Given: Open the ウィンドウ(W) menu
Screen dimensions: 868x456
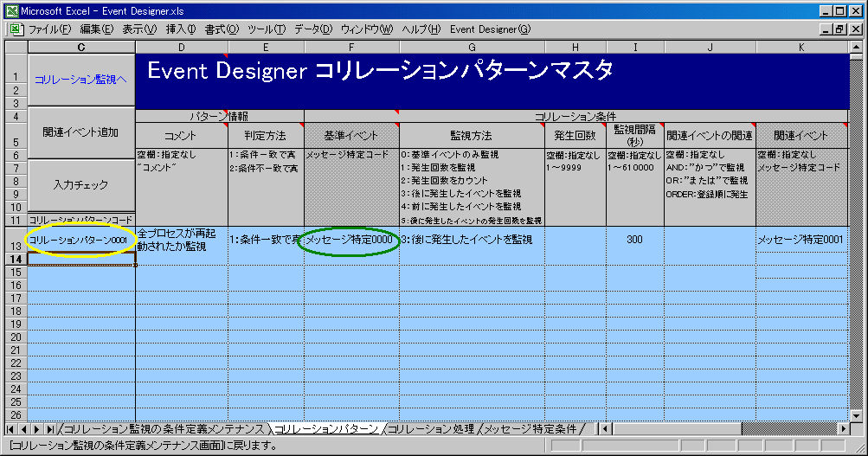Looking at the screenshot, I should coord(366,29).
